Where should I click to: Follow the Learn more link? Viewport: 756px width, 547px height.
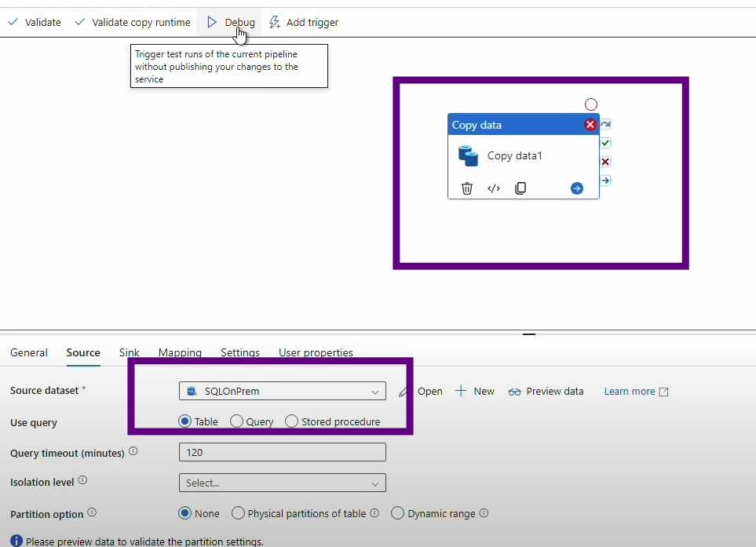pos(630,392)
